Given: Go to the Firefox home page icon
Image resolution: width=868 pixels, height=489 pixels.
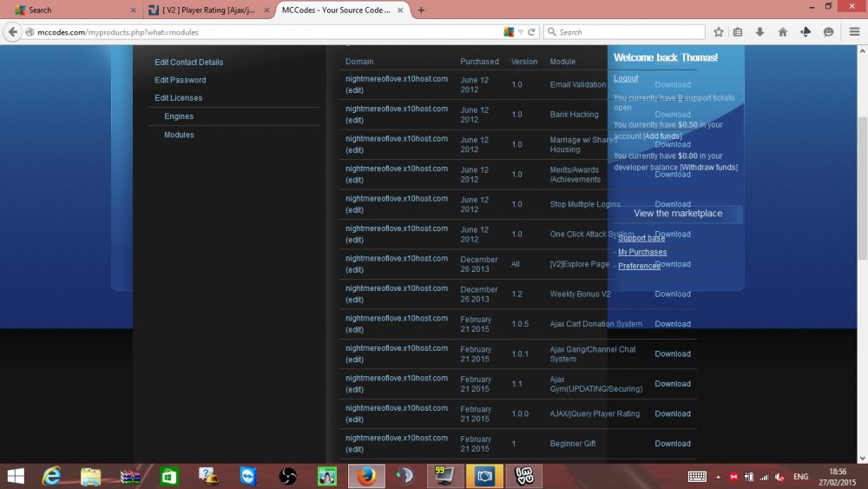Looking at the screenshot, I should click(x=783, y=32).
